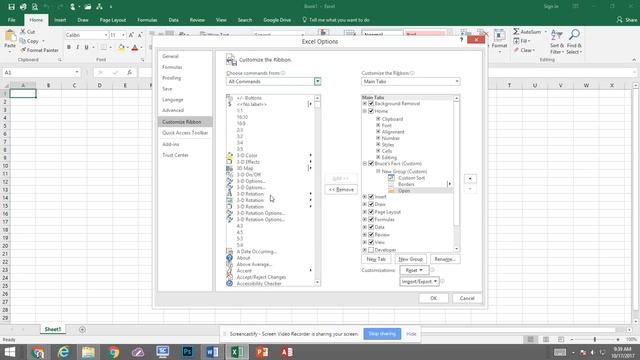Uncheck the Bruce's Favs (Custom) checkbox
This screenshot has width=640, height=360.
tap(371, 163)
